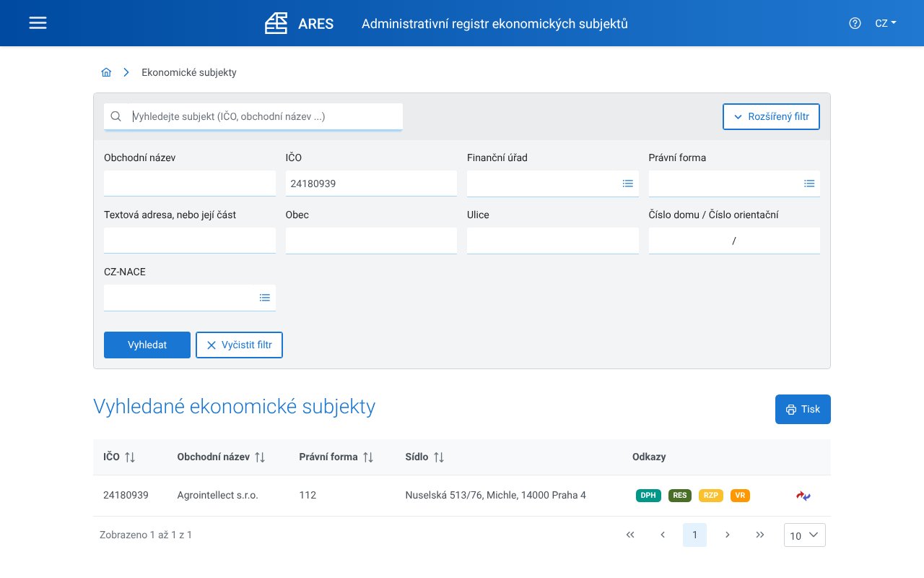Open the hamburger navigation menu
The height and width of the screenshot is (578, 924).
(x=38, y=22)
